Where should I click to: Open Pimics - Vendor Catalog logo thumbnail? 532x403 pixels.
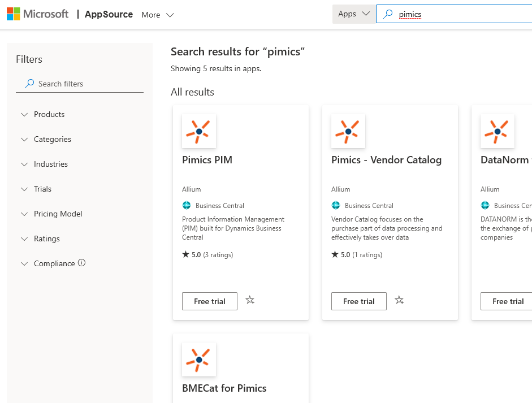click(348, 131)
